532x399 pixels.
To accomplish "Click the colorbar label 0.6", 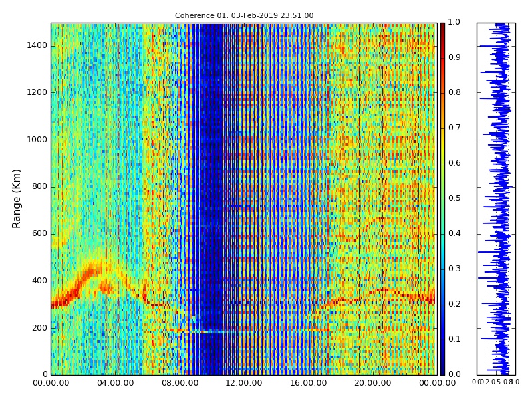I will click(x=454, y=163).
